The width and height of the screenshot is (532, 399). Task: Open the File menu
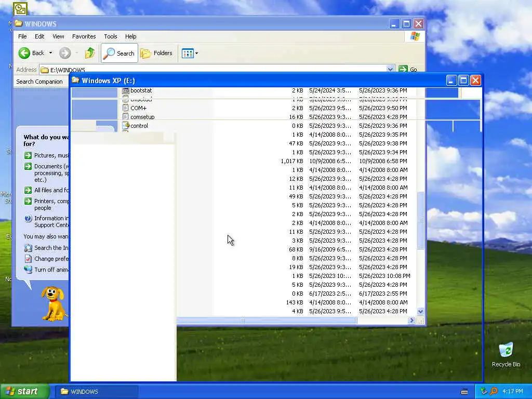pos(22,36)
